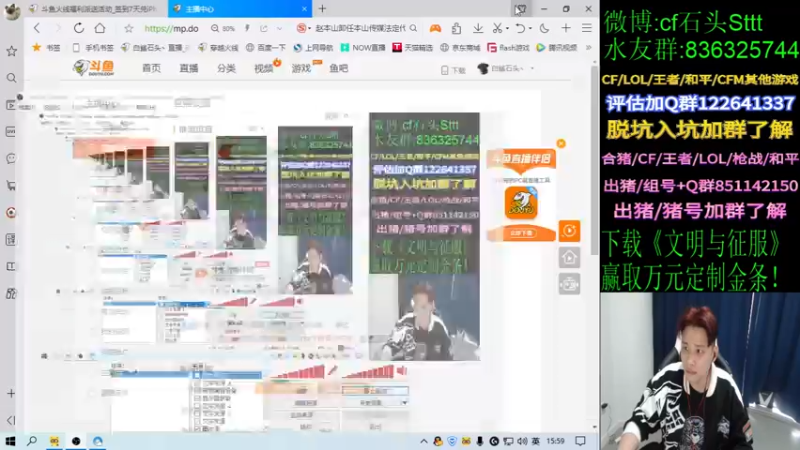Open the sidebar chat bubble icon
The image size is (800, 450).
11,159
